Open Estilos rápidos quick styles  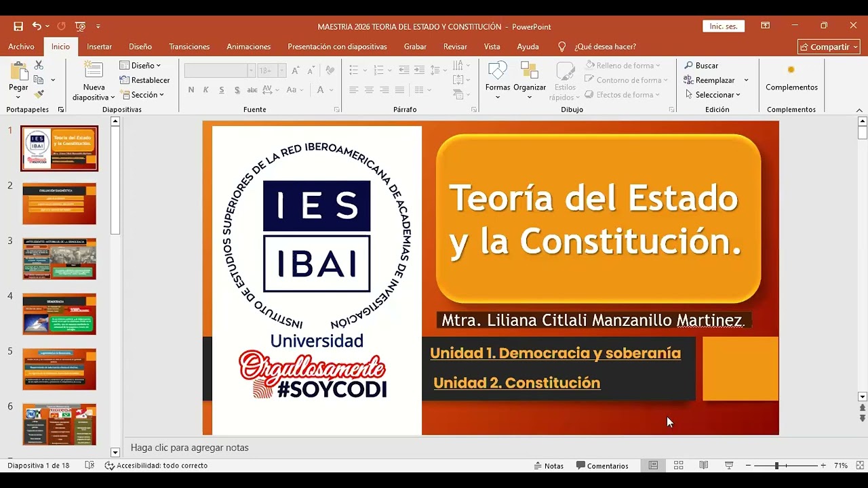(565, 81)
